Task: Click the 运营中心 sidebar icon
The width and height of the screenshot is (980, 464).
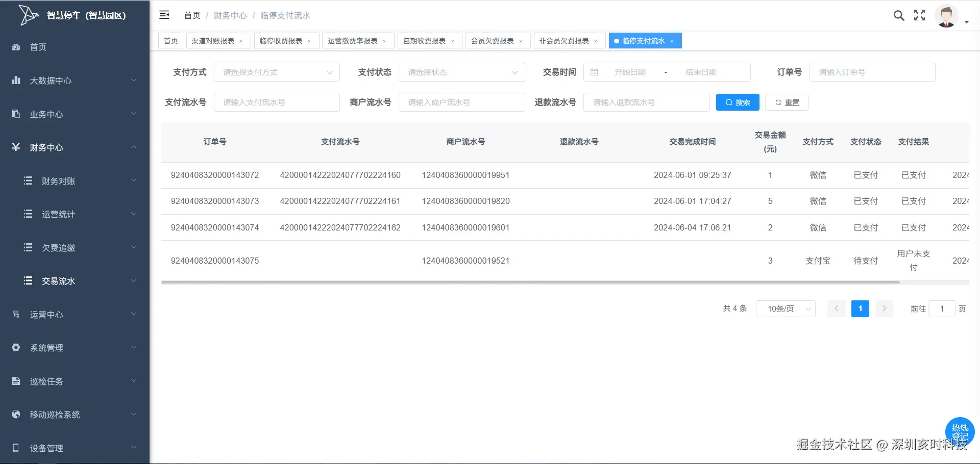Action: pyautogui.click(x=16, y=314)
